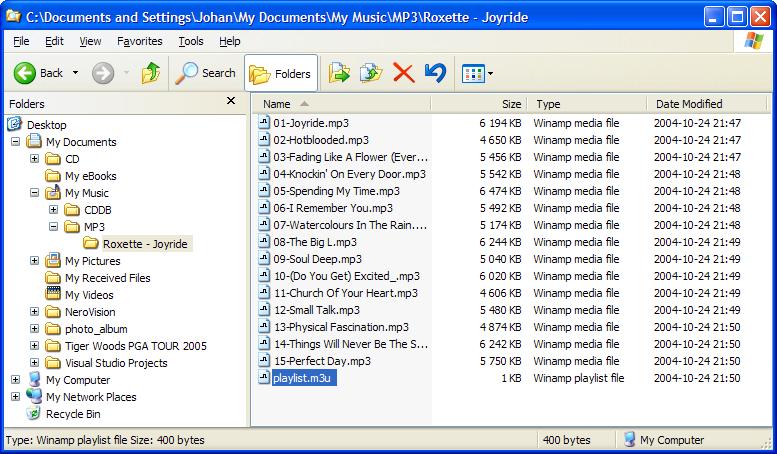This screenshot has height=454, width=777.
Task: Click the 15-Perfect Day.mp3 file icon
Action: pyautogui.click(x=264, y=361)
